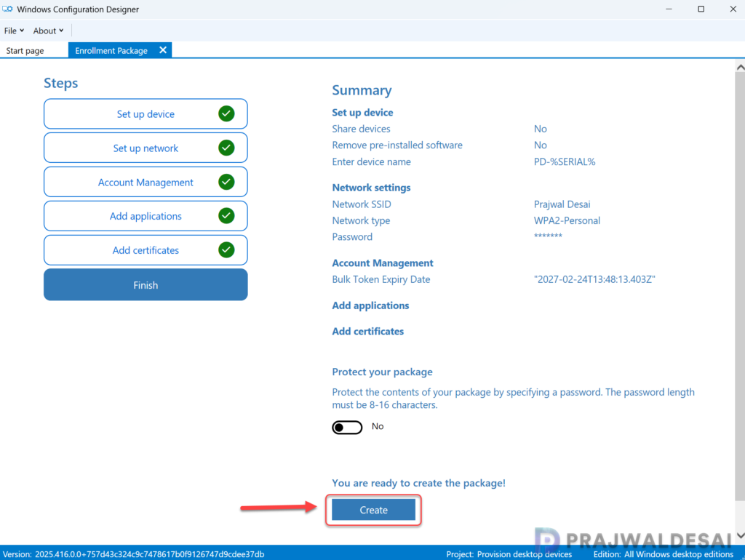Click the PD-%SERIAL% device name value

click(x=565, y=162)
